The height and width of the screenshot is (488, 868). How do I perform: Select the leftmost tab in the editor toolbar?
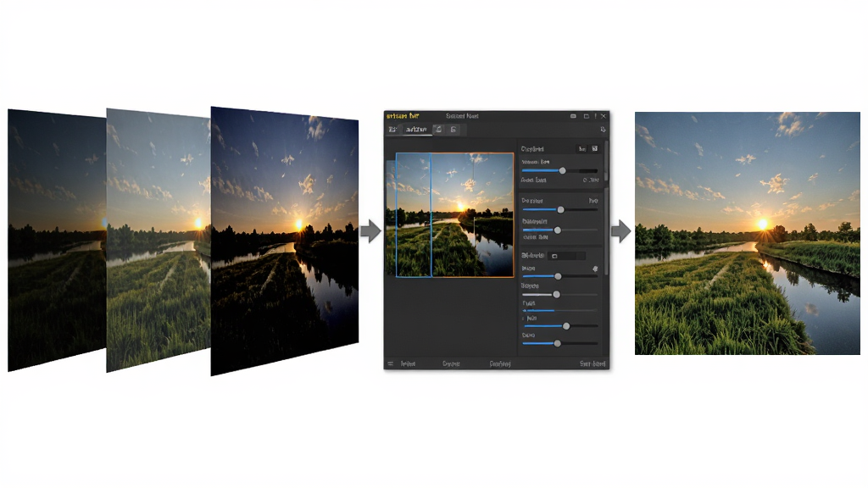(x=392, y=130)
